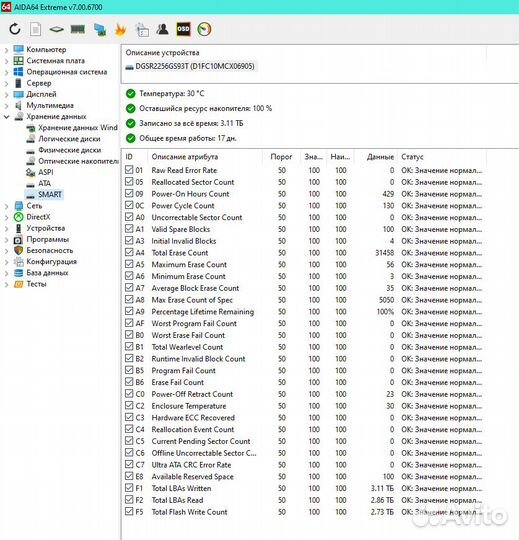
Task: Select the Компьютер tree node
Action: click(x=46, y=50)
